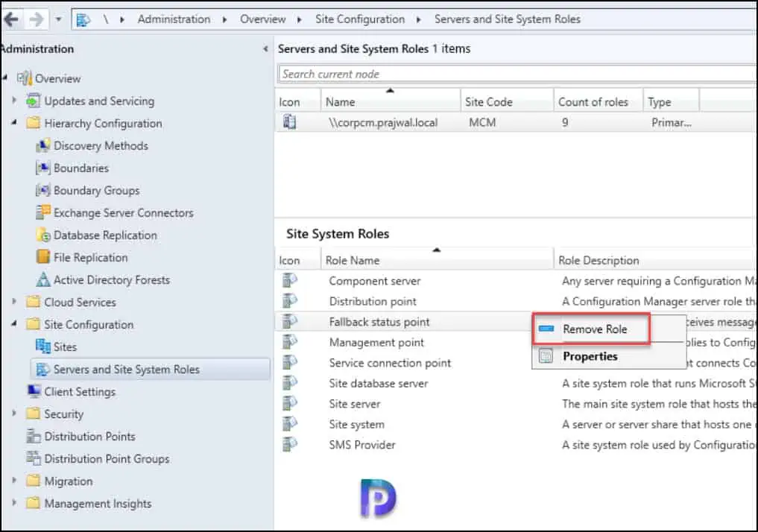
Task: Click the File Replication icon
Action: point(43,257)
